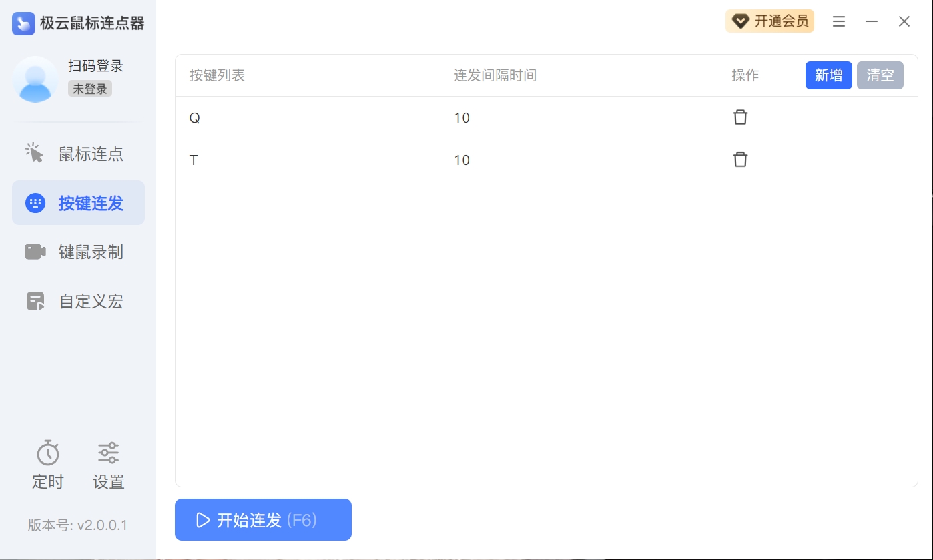Screen dimensions: 933x560
Task: Click the user avatar picture
Action: point(36,79)
